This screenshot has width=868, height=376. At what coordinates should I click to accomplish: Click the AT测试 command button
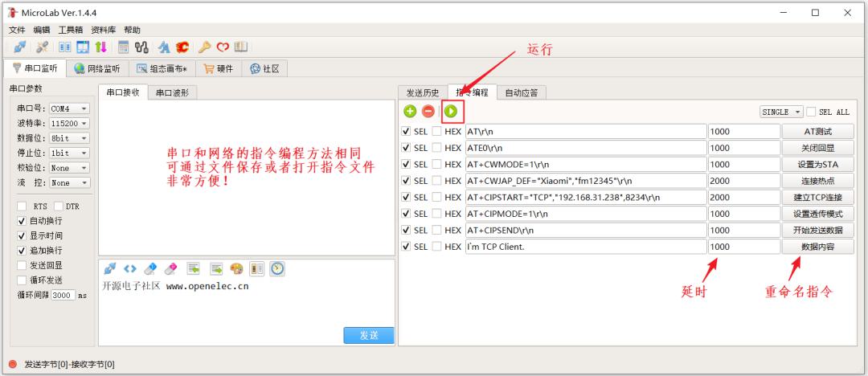(x=817, y=131)
